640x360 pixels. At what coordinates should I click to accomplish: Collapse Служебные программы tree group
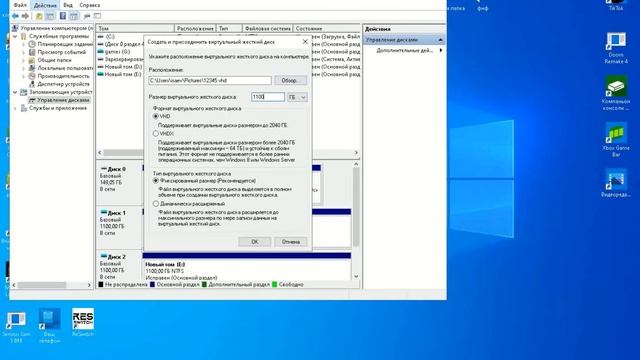15,36
